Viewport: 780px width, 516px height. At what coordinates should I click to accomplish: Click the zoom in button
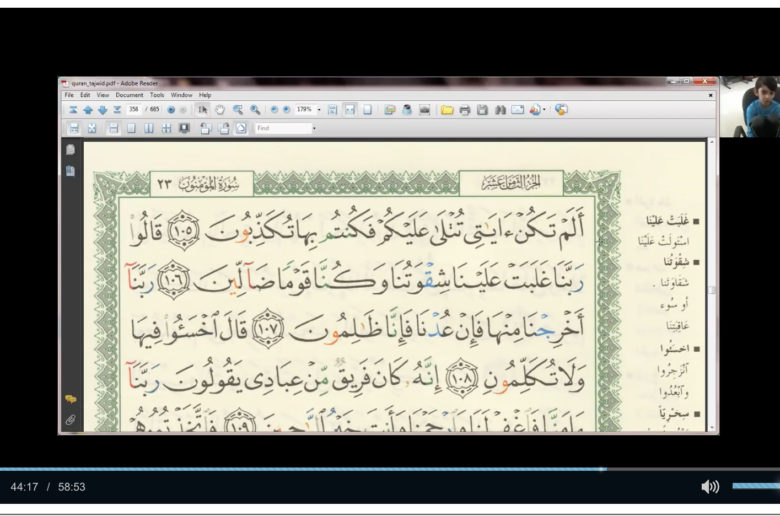287,110
